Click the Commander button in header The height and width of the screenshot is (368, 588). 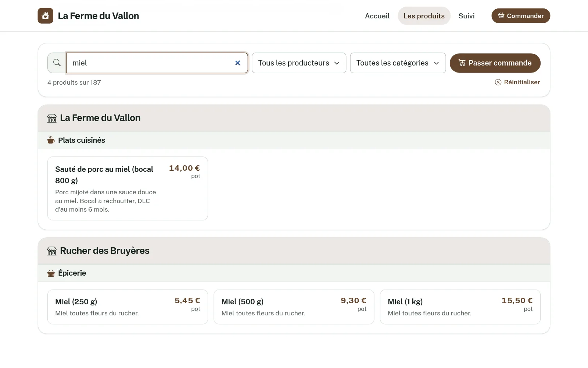521,16
